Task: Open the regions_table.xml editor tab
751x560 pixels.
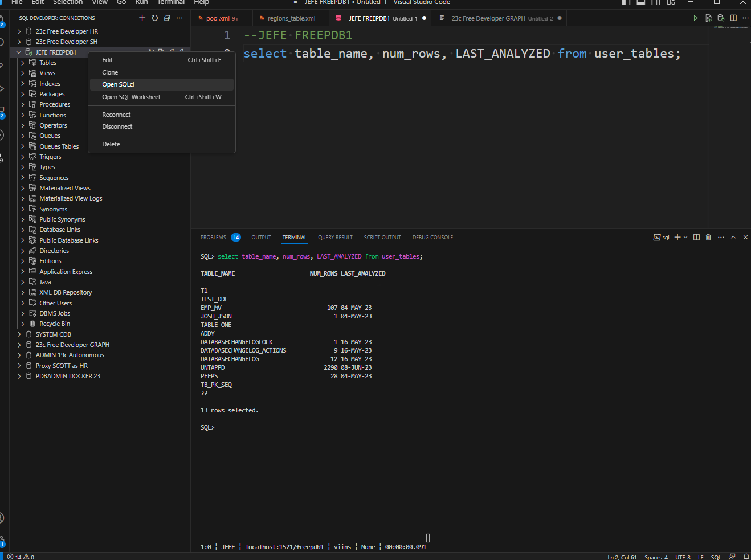Action: click(291, 18)
